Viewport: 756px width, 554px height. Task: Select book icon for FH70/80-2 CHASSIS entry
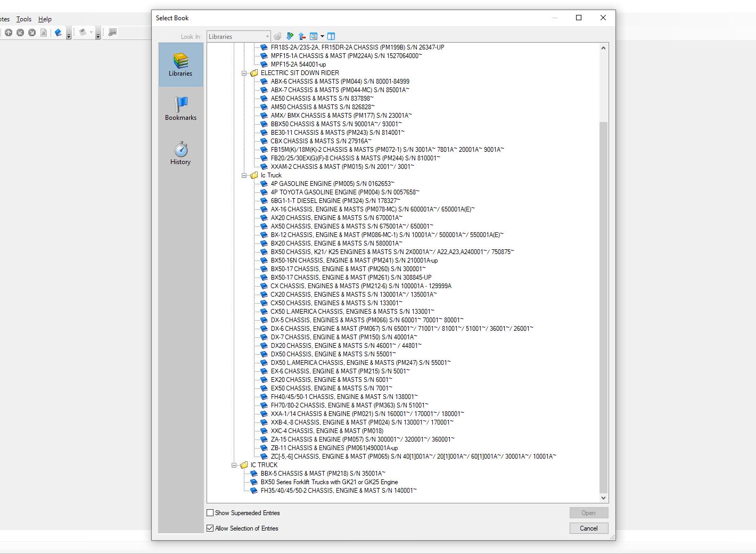tap(264, 405)
